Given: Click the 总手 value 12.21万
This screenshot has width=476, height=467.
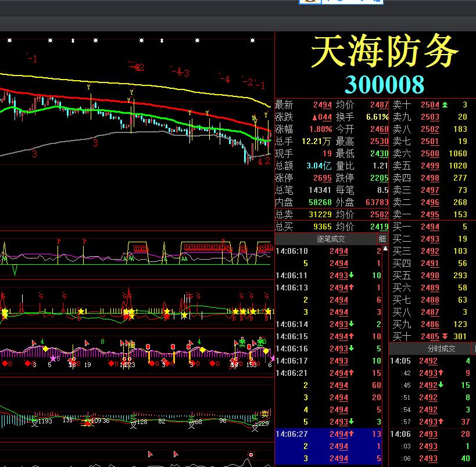Looking at the screenshot, I should tap(316, 141).
